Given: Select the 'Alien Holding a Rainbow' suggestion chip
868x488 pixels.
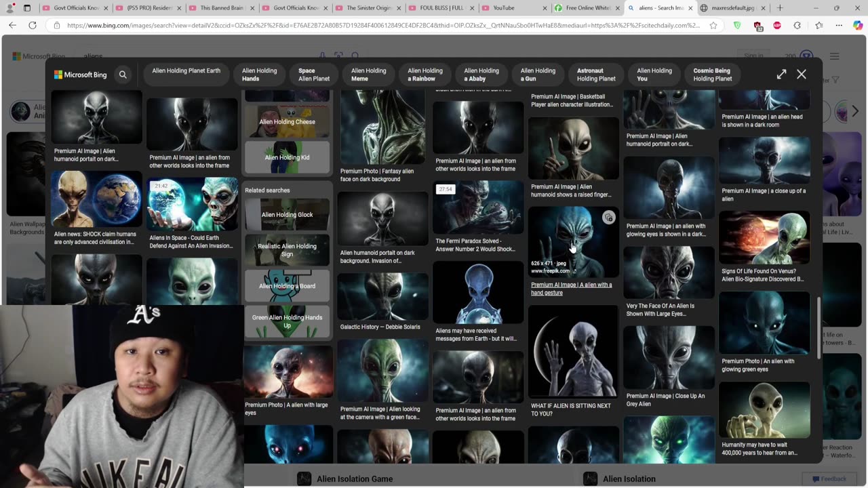Looking at the screenshot, I should click(x=425, y=75).
